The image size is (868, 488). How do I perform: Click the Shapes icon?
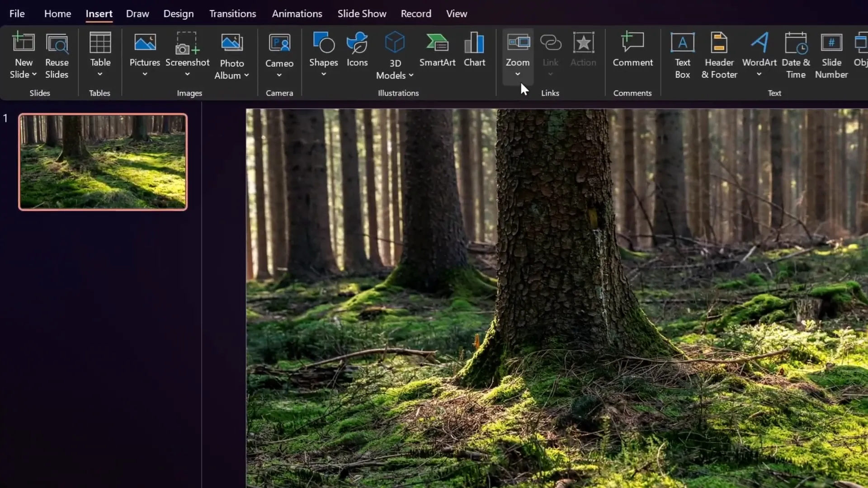pos(323,43)
